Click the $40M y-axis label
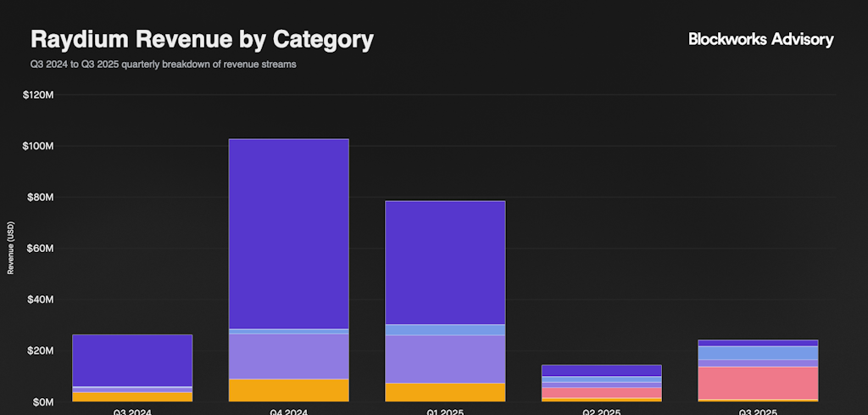 40,300
